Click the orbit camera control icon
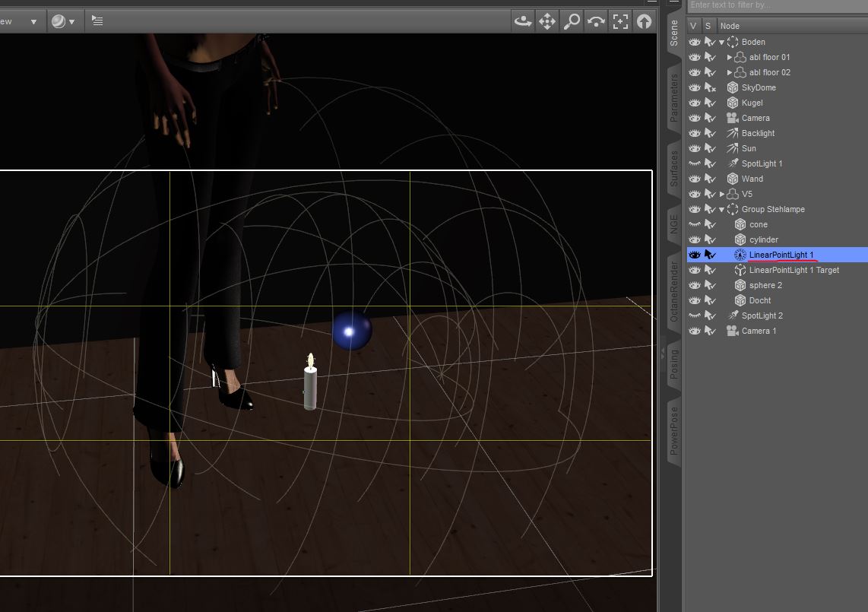Image resolution: width=868 pixels, height=612 pixels. (x=523, y=21)
